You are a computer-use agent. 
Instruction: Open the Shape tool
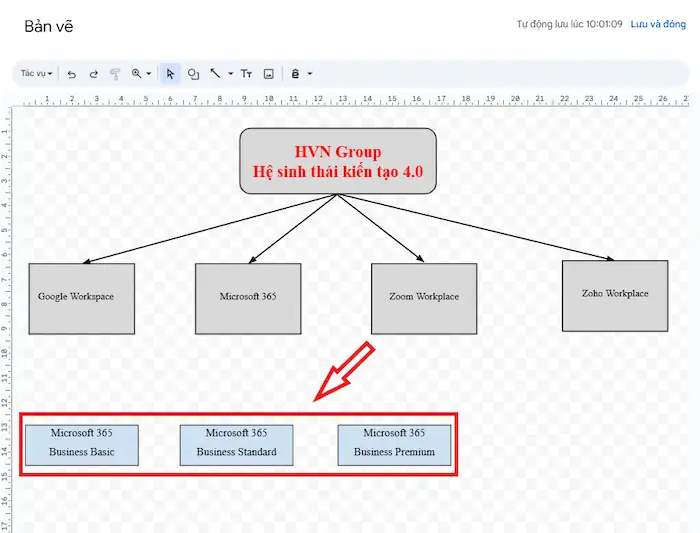click(x=193, y=74)
